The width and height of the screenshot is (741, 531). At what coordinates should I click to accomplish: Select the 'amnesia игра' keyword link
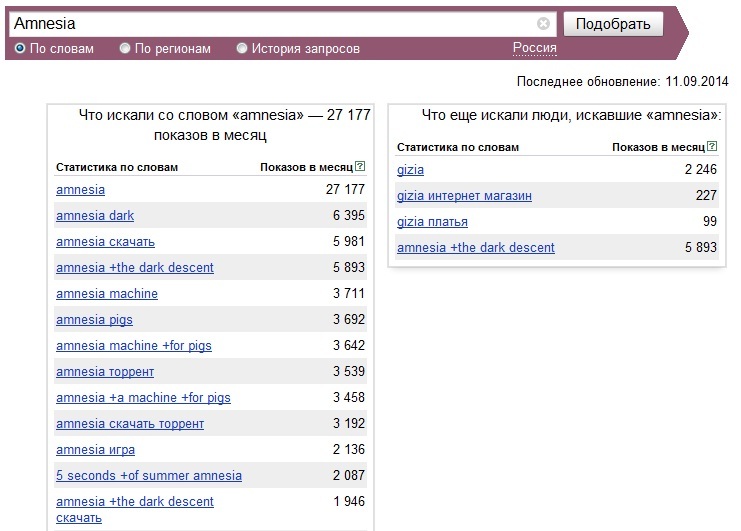pyautogui.click(x=95, y=450)
